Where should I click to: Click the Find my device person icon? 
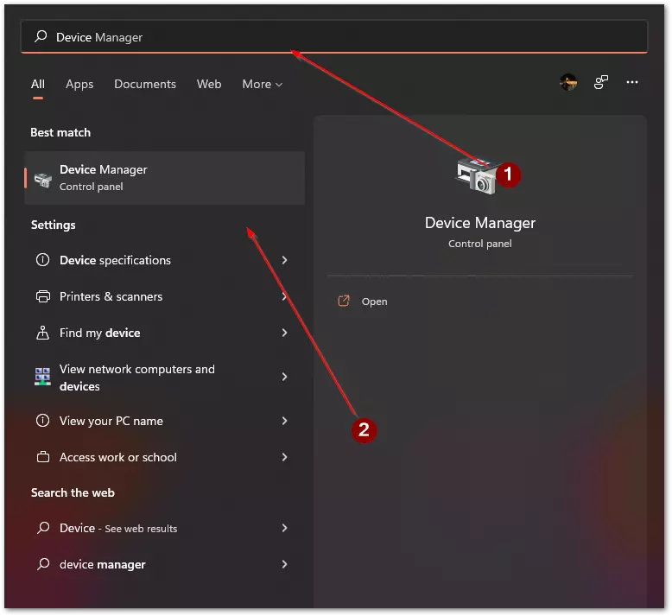pos(43,333)
